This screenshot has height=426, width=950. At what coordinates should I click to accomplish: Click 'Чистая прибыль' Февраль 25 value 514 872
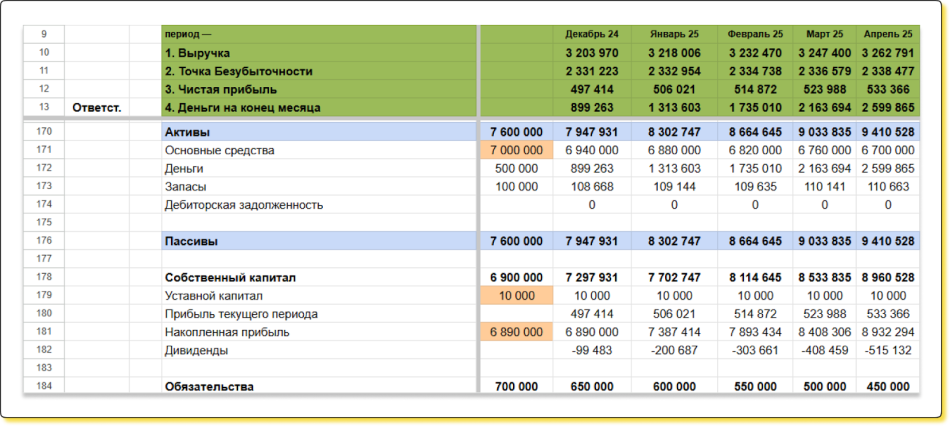click(x=755, y=89)
